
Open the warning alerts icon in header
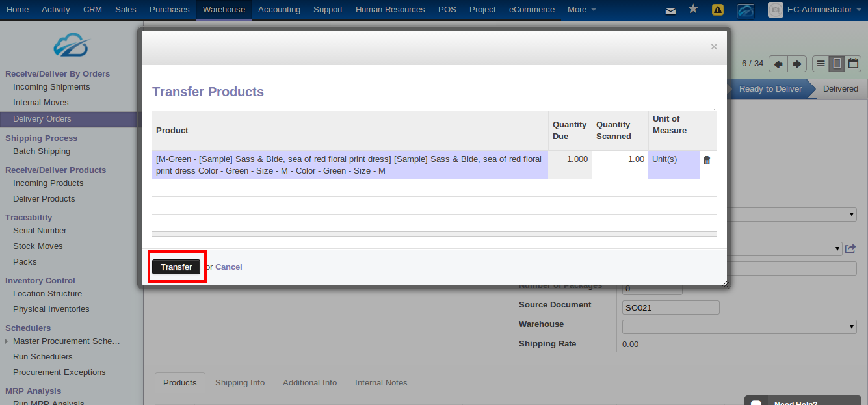717,10
